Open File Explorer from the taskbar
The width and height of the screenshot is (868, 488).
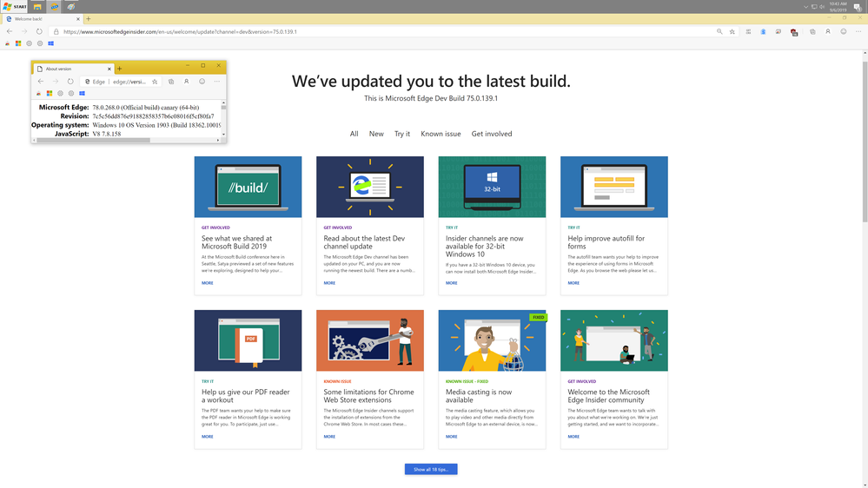tap(37, 7)
